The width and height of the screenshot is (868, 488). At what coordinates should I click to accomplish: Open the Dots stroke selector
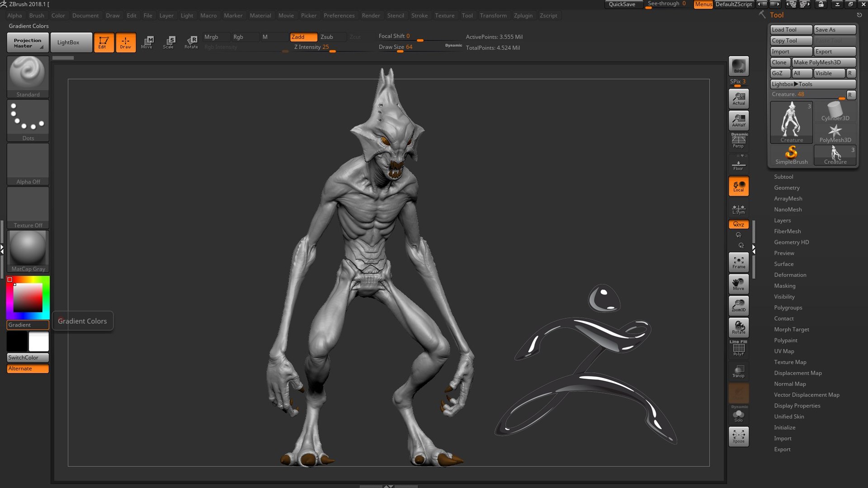(x=28, y=120)
